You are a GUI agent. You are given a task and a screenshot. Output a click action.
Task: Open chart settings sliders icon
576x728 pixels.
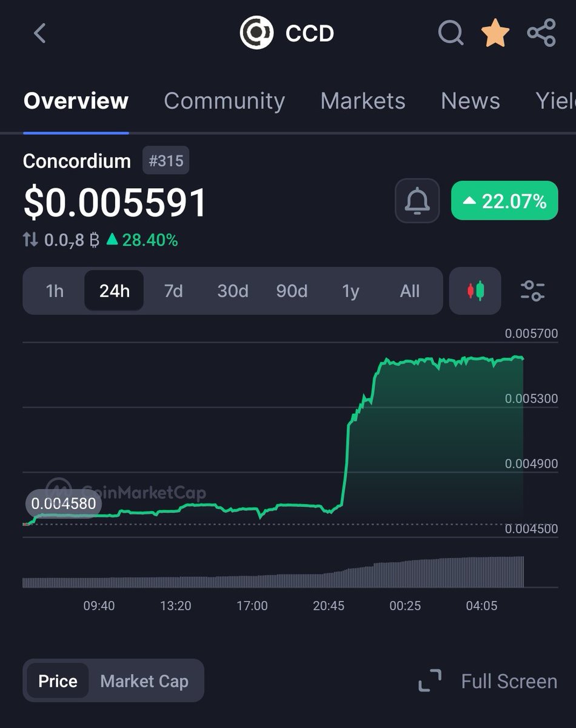(x=533, y=291)
